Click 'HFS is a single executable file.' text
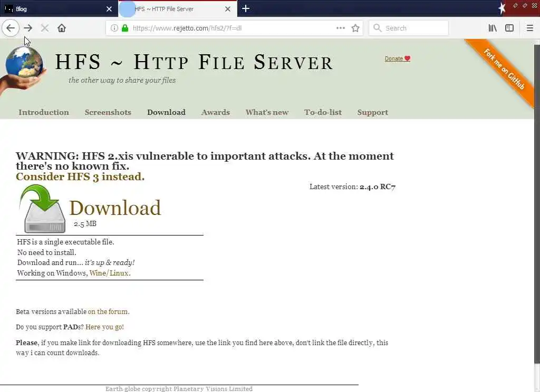 tap(65, 242)
